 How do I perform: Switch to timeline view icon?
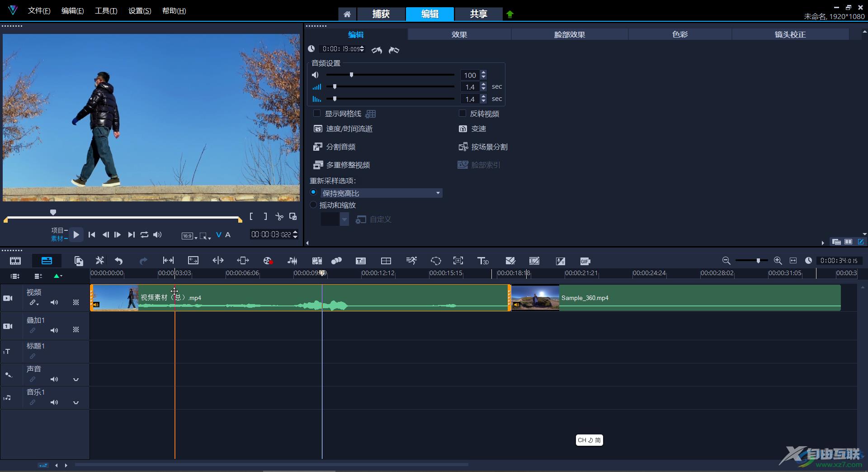pyautogui.click(x=47, y=261)
